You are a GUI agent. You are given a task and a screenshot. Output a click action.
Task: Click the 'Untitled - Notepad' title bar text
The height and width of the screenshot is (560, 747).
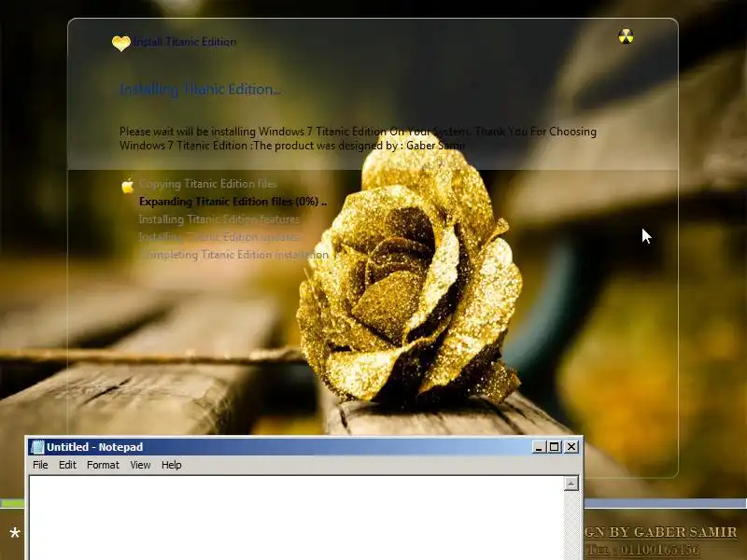(95, 447)
